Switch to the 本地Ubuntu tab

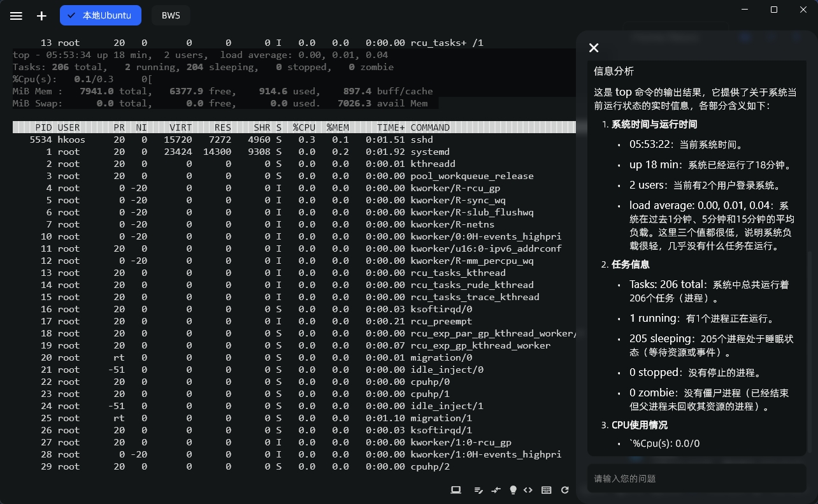coord(101,16)
